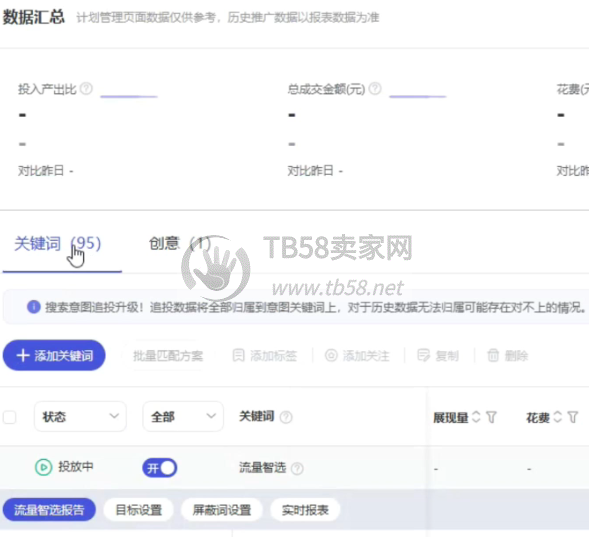
Task: Click help icon beside 投入产出比
Action: coord(86,89)
